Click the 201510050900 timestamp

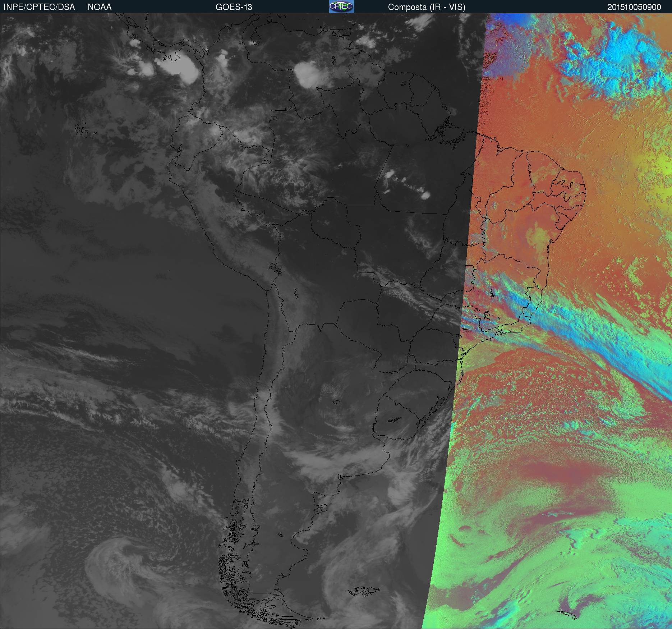634,7
